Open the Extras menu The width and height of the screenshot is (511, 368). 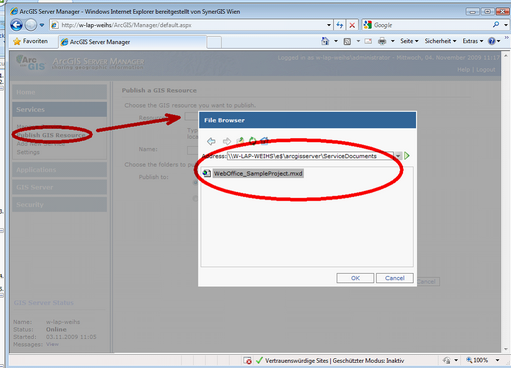point(473,41)
